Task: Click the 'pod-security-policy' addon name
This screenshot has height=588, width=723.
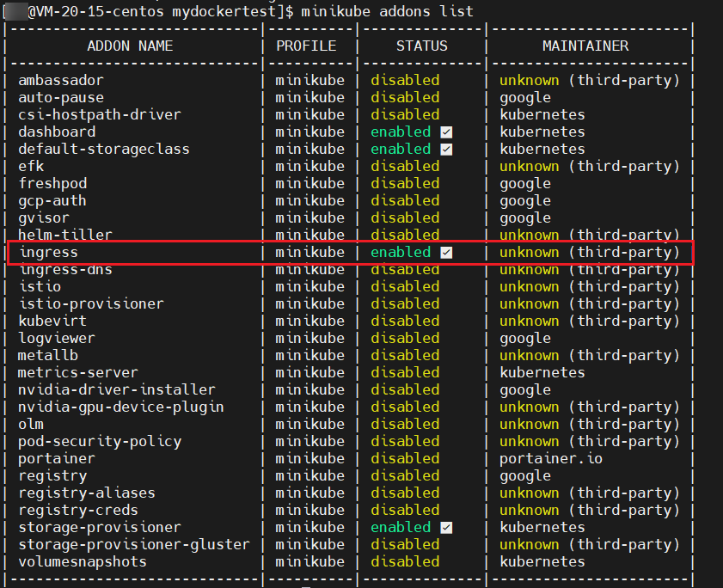Action: coord(100,441)
